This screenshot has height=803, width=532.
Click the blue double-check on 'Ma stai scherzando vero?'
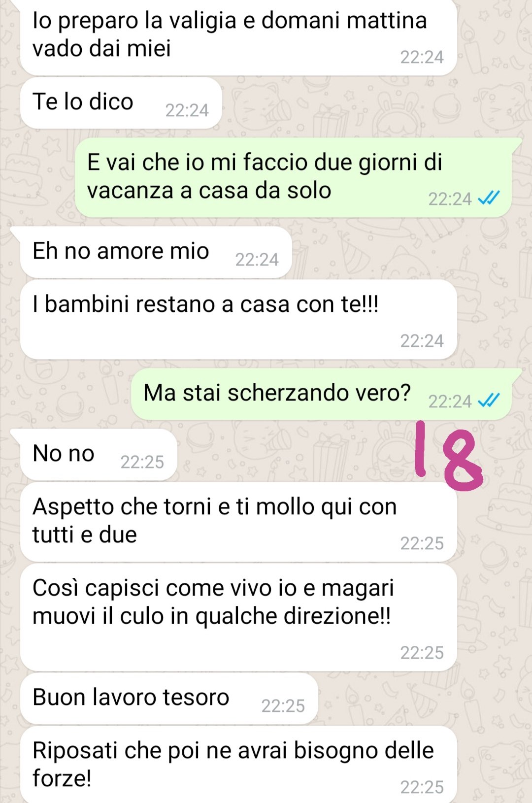(489, 401)
